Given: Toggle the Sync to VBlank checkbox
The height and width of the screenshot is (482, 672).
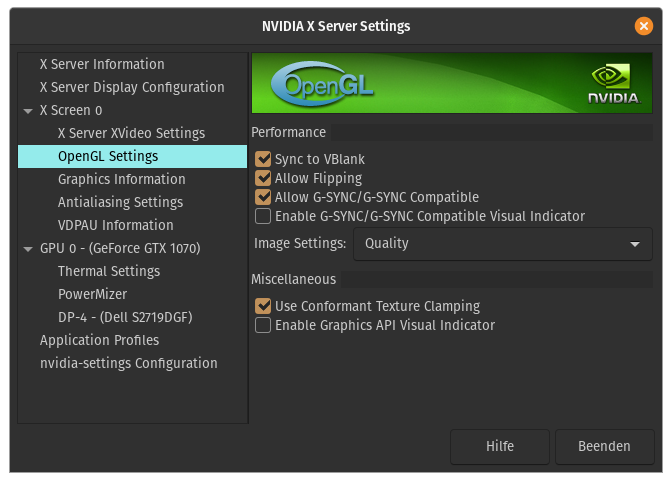Looking at the screenshot, I should click(x=264, y=159).
